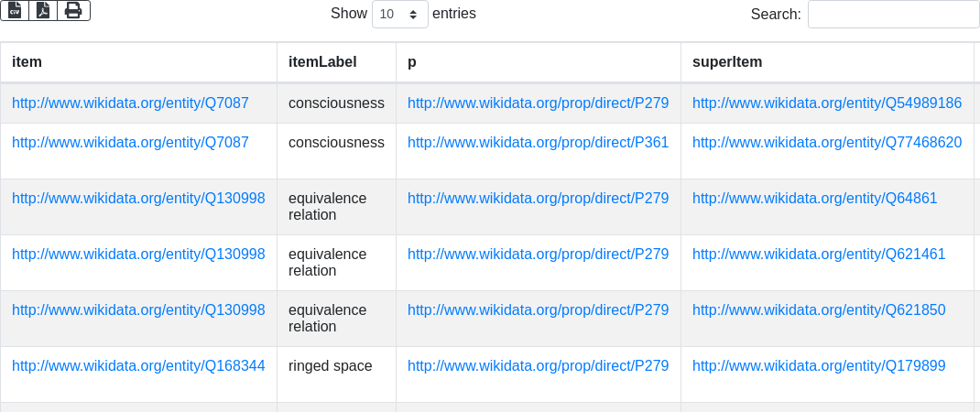Open the P361 property link
The width and height of the screenshot is (980, 412).
tap(538, 143)
